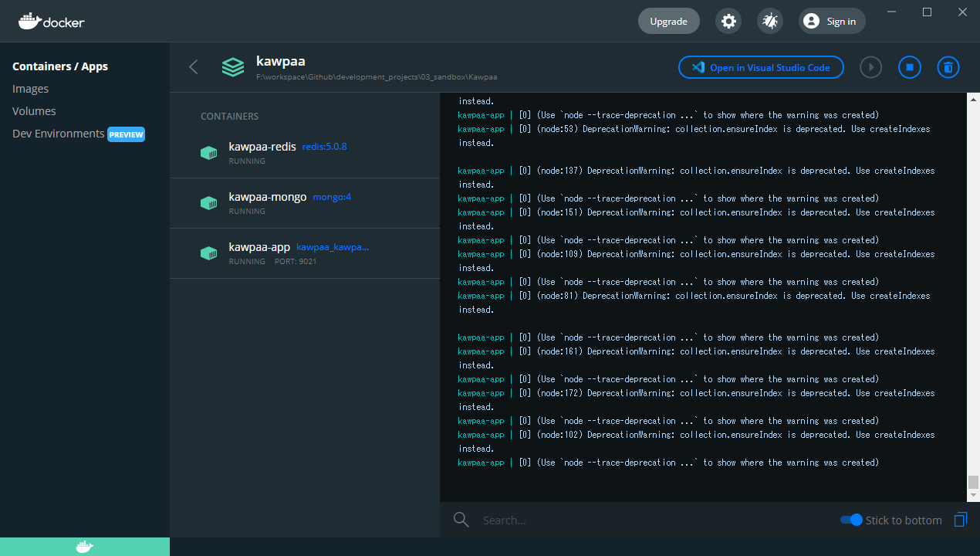The height and width of the screenshot is (556, 980).
Task: Click the log vertical scrollbar thumb
Action: pos(973,483)
